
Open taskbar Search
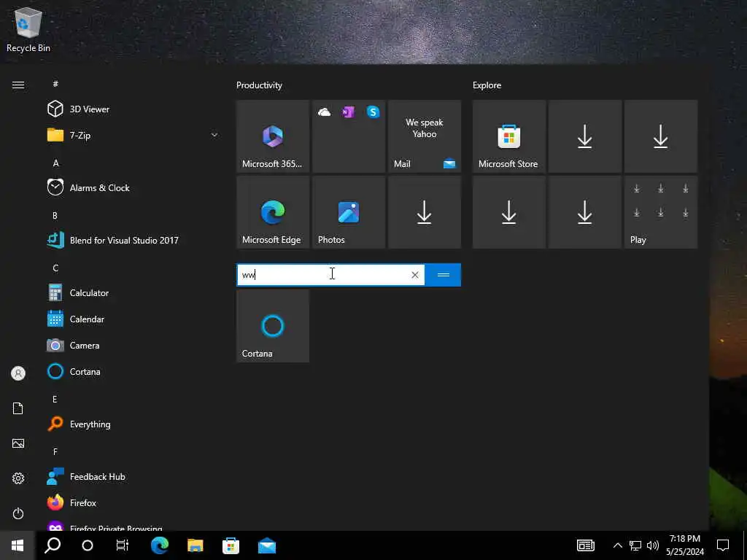(x=53, y=545)
